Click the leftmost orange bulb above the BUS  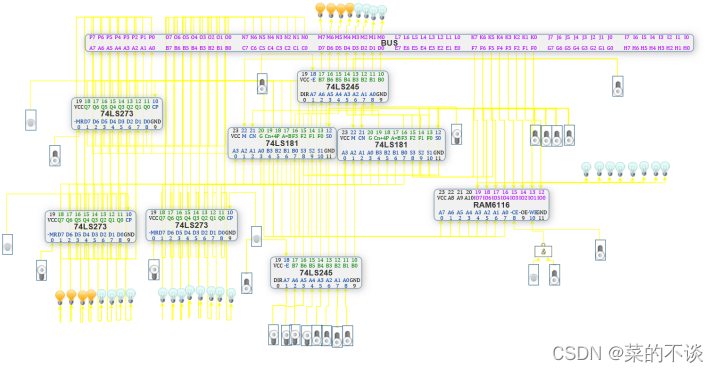[321, 9]
